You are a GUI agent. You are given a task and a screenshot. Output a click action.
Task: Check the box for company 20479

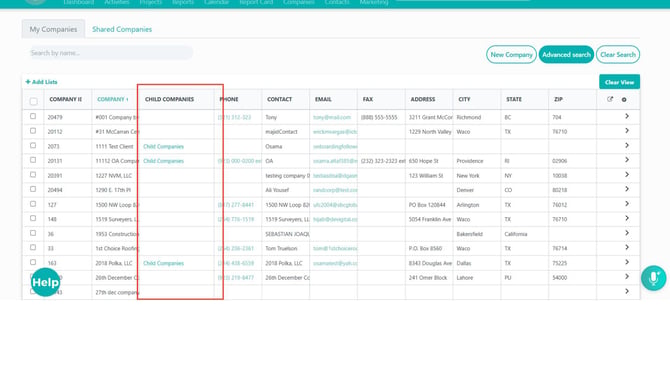pos(33,116)
